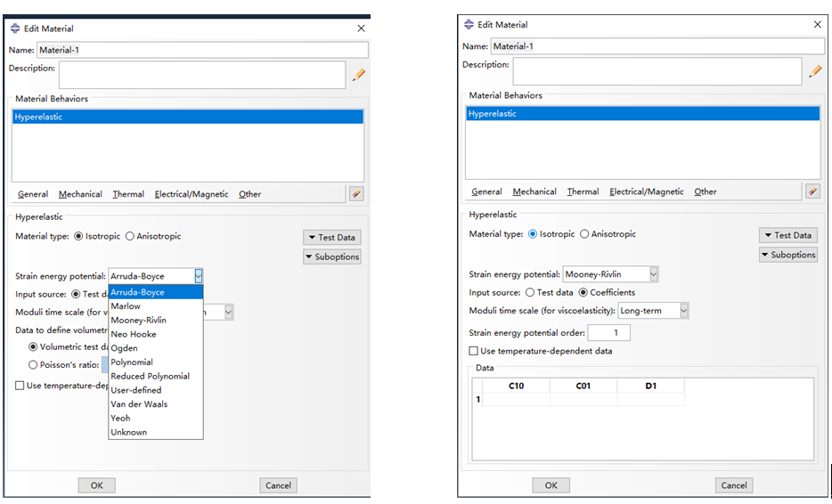Screen dimensions: 832x504
Task: Select Isotropic material type in right dialog
Action: [533, 234]
